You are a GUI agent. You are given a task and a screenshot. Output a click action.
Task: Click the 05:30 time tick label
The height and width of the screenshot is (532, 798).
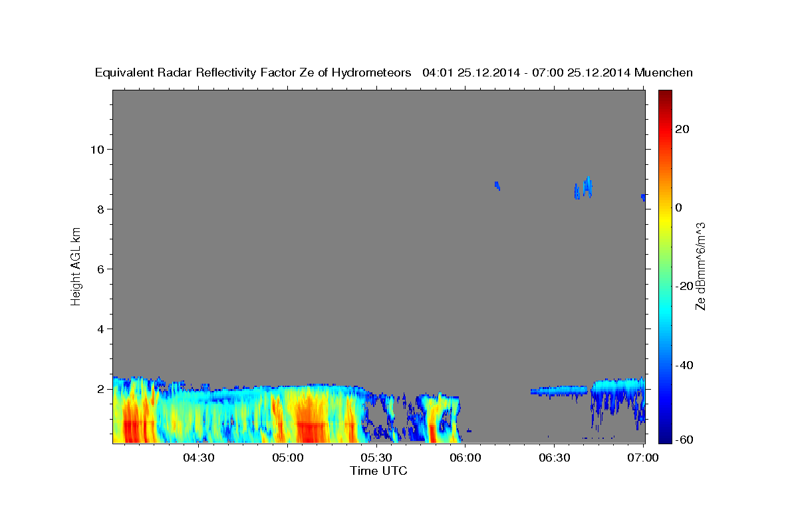click(x=376, y=458)
